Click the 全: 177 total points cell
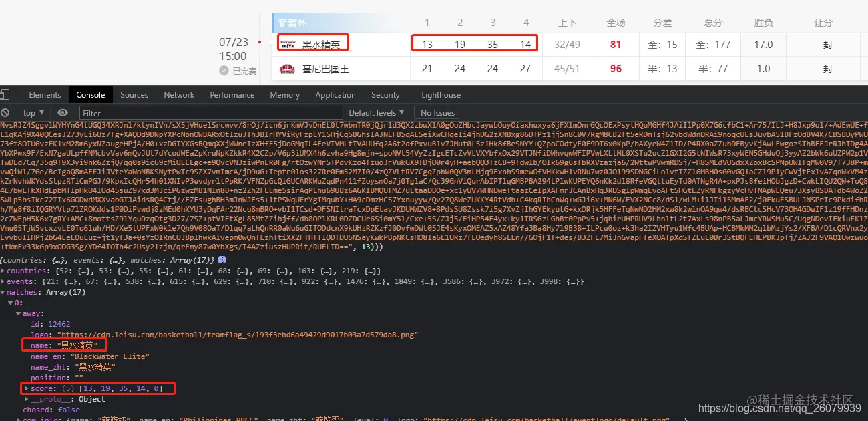The image size is (868, 421). [x=713, y=45]
